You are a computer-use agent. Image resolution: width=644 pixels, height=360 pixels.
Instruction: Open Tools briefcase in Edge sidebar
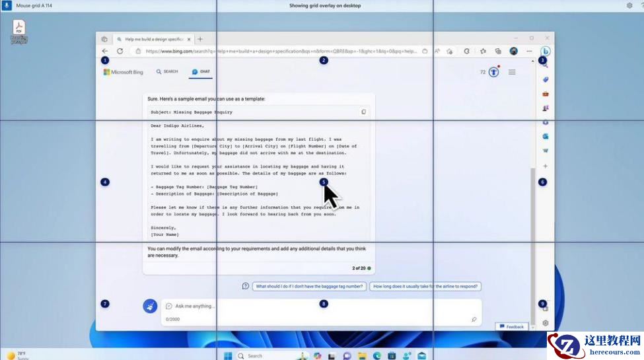[x=546, y=94]
